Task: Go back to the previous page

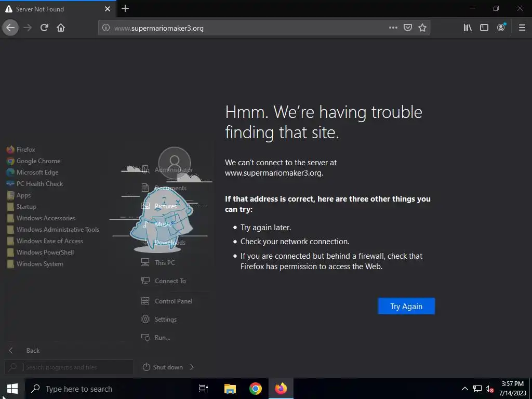Action: tap(10, 28)
